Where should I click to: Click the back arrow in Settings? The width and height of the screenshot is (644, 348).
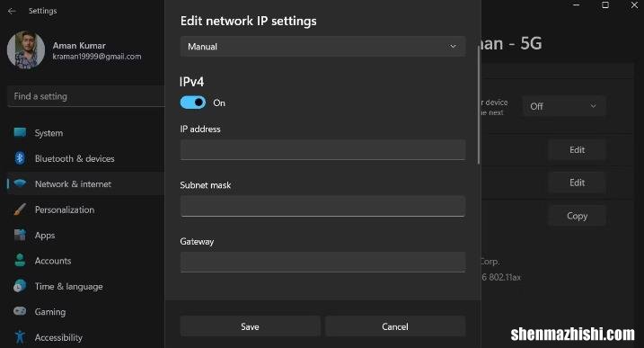12,11
